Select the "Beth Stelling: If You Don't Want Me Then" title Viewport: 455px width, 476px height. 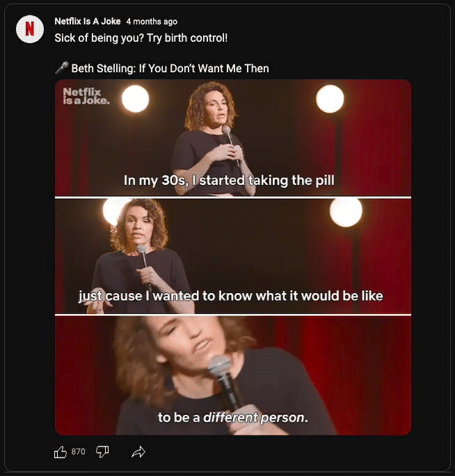point(170,68)
